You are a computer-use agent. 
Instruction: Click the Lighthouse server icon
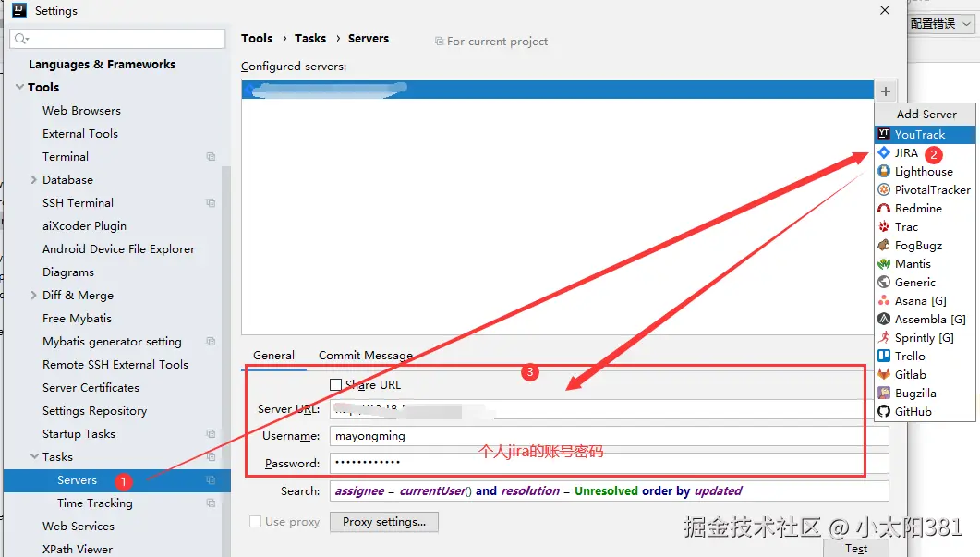click(884, 171)
